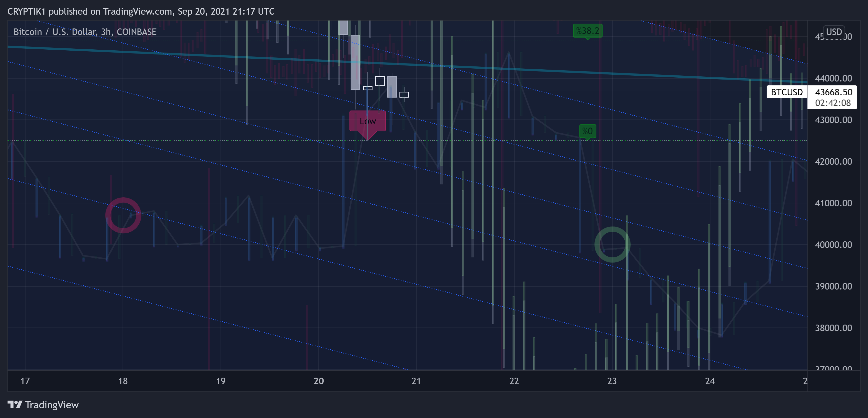Click date 17 on the time axis
This screenshot has width=868, height=418.
coord(25,381)
